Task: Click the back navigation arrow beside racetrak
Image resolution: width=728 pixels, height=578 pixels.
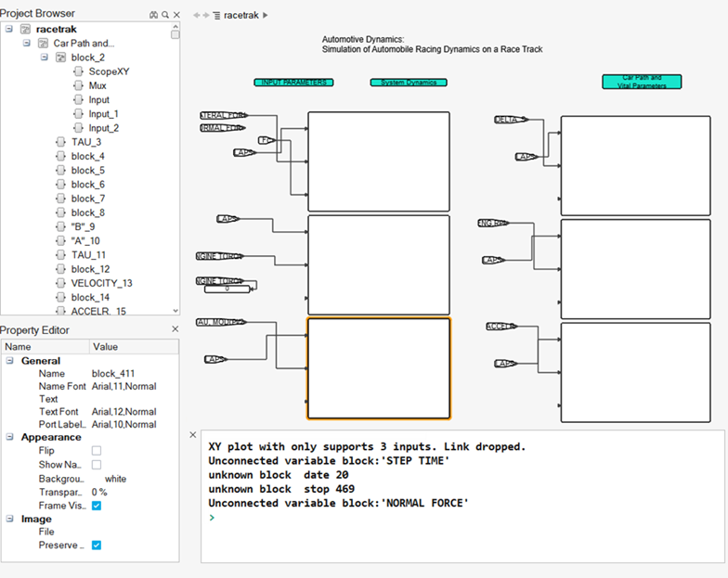Action: 196,16
